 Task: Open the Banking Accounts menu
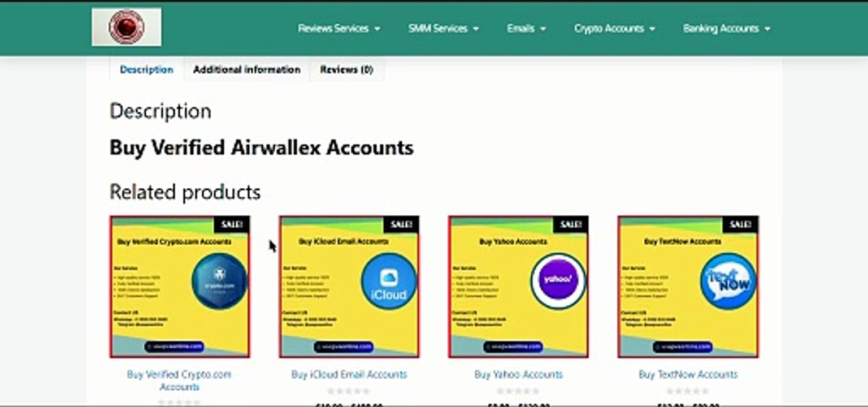[x=727, y=28]
